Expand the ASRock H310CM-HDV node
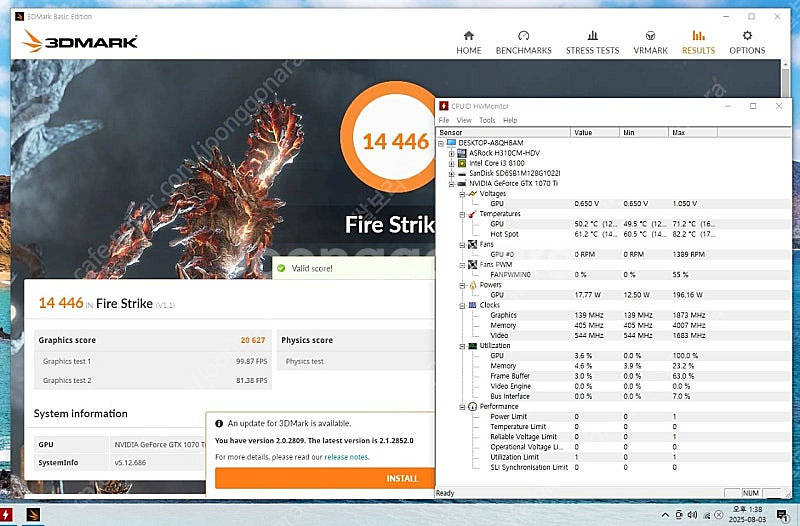This screenshot has width=800, height=526. tap(451, 153)
